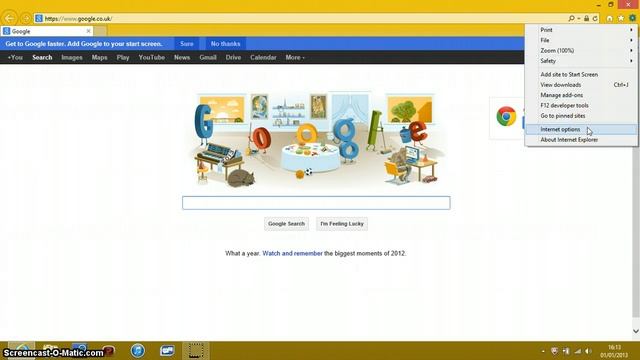
Task: Open Drive in the Google bar
Action: click(x=233, y=58)
